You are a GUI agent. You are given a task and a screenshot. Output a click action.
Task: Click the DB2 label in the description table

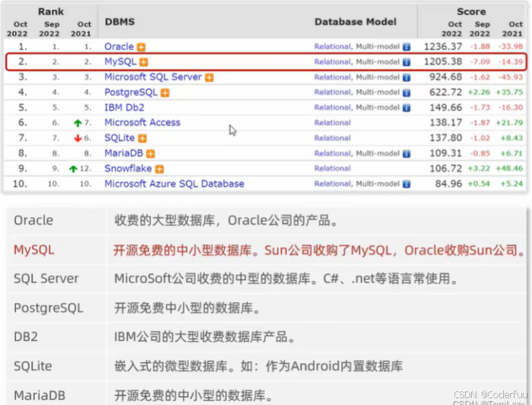[26, 337]
